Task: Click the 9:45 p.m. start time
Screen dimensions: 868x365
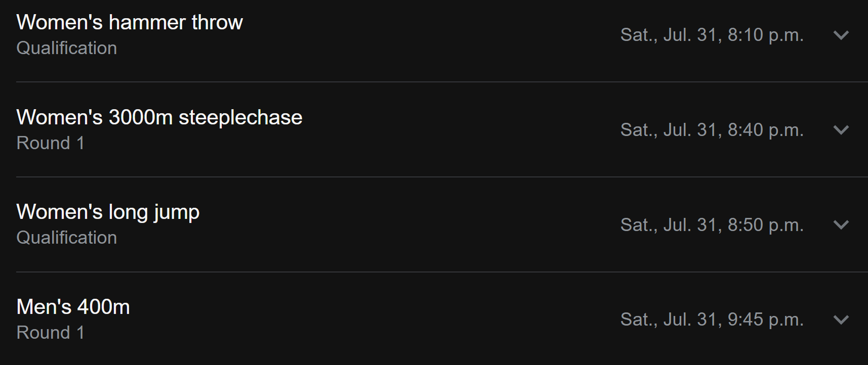Action: pyautogui.click(x=765, y=320)
